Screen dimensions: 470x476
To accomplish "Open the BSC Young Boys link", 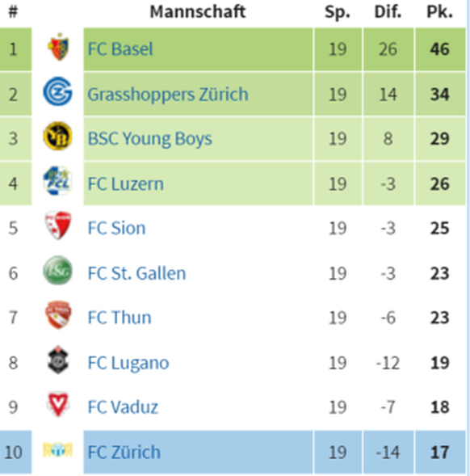I will 149,139.
